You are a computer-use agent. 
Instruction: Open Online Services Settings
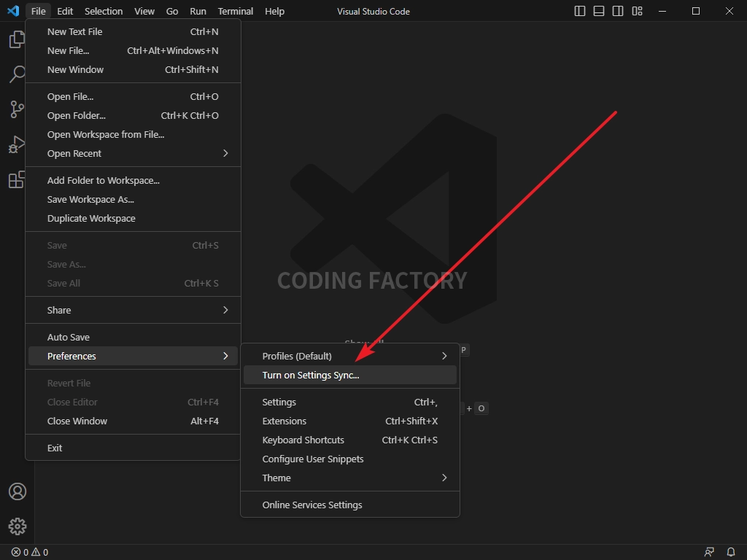coord(350,505)
